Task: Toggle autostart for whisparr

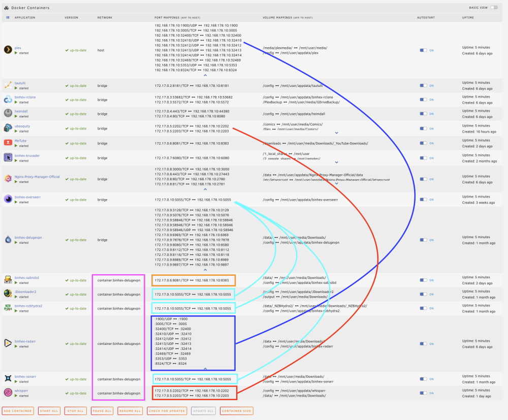Action: (423, 393)
